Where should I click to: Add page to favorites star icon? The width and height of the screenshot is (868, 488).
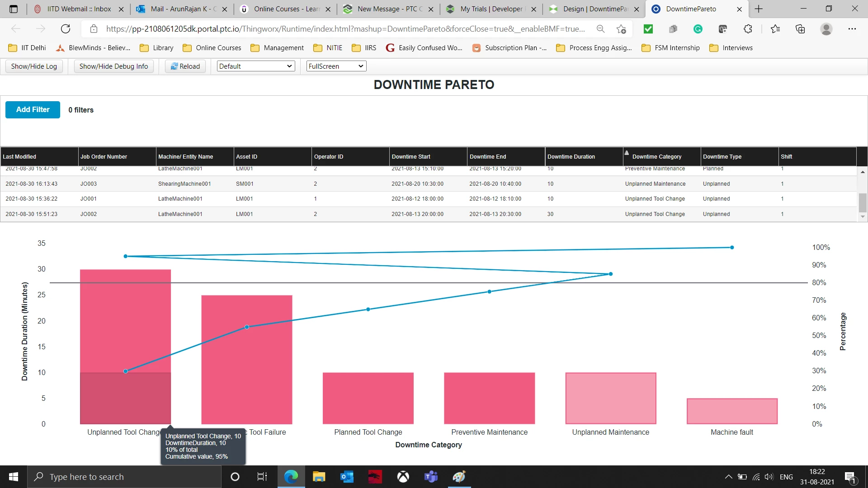[x=621, y=29]
